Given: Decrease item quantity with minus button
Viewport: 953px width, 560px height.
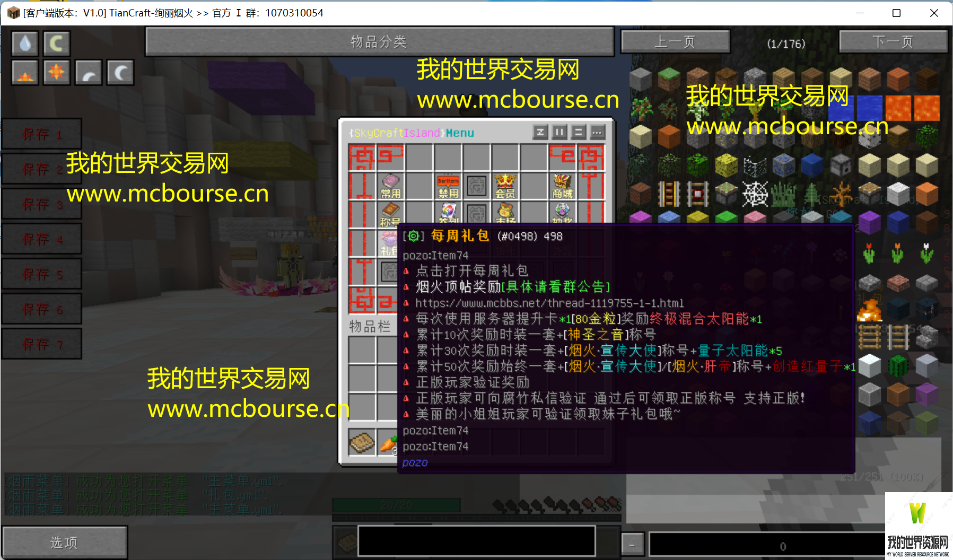Looking at the screenshot, I should tap(632, 544).
